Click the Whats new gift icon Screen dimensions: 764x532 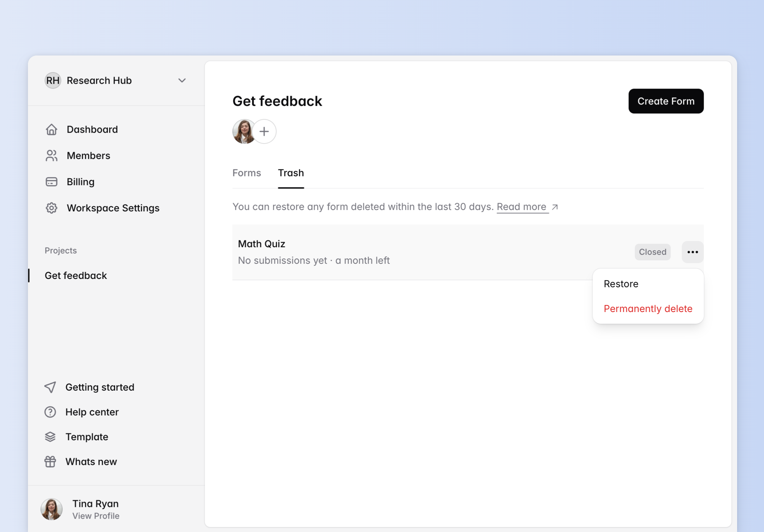[50, 462]
